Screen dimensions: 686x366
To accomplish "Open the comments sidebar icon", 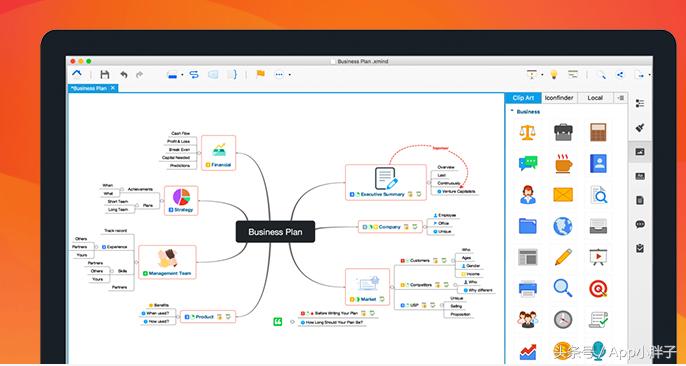I will click(640, 224).
